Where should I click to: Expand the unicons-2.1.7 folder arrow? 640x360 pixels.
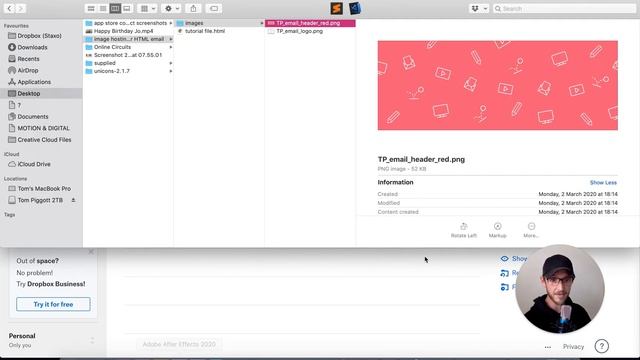pyautogui.click(x=171, y=71)
